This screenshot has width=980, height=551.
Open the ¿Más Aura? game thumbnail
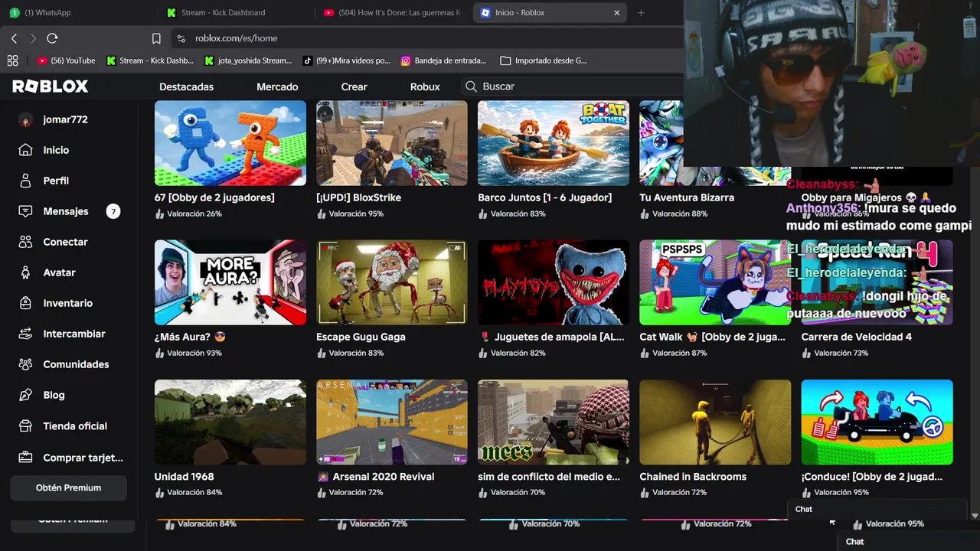[x=230, y=282]
